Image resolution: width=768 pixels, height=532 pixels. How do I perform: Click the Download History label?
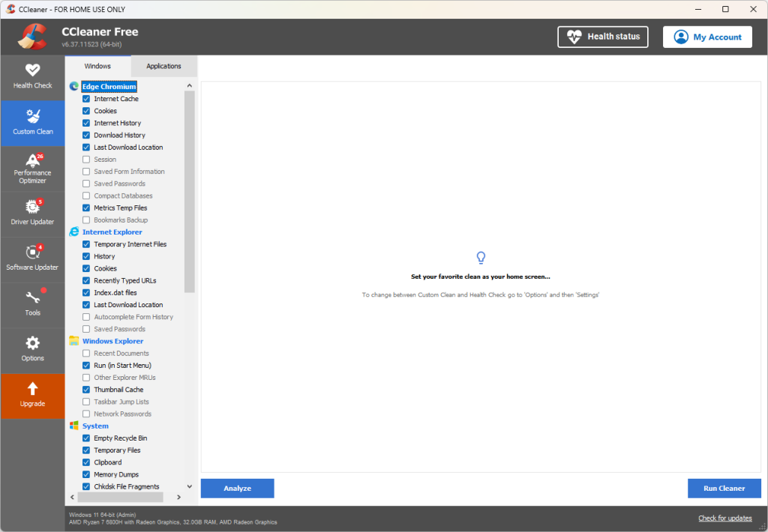(119, 135)
